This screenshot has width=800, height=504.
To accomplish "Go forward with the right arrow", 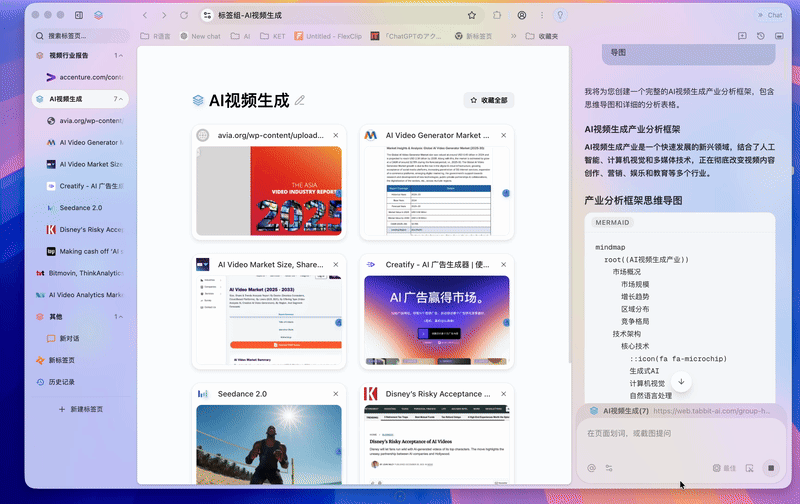I will click(x=164, y=15).
